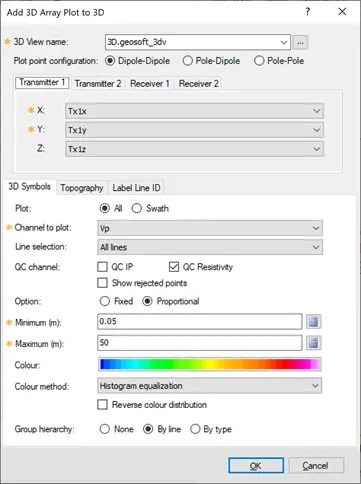Open the Line selection dropdown
Viewport: 361px width, 484px height.
click(210, 247)
